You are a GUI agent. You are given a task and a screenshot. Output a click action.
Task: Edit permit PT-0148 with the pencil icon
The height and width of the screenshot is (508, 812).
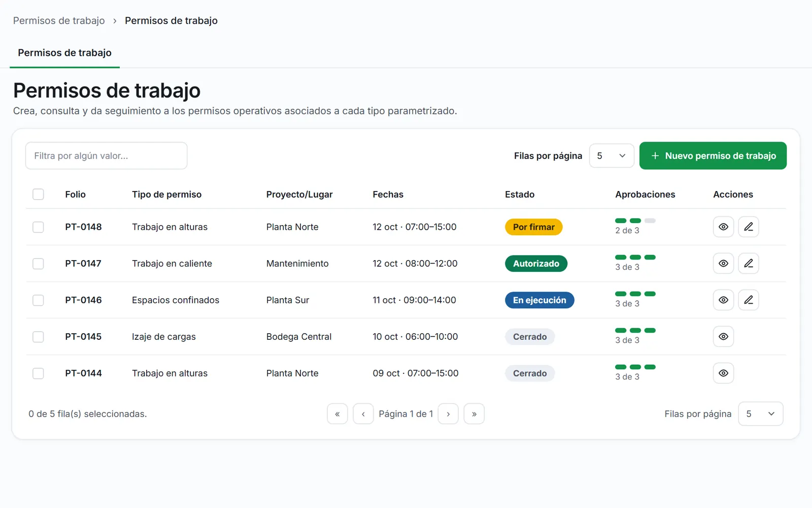[x=749, y=227]
